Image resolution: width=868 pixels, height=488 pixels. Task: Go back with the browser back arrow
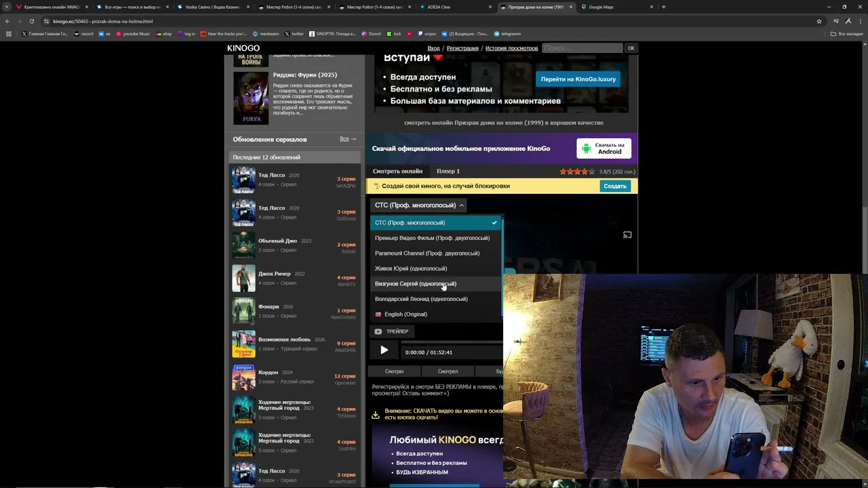click(7, 21)
